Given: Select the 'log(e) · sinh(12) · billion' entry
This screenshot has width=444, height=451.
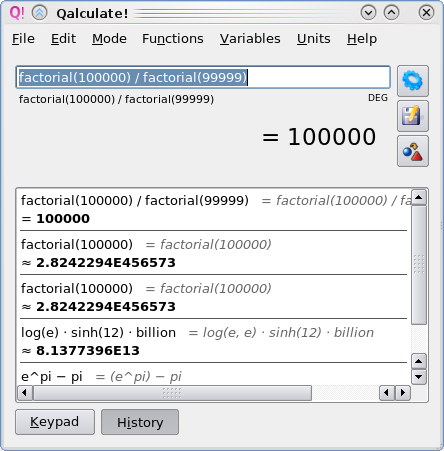Looking at the screenshot, I should [x=98, y=333].
